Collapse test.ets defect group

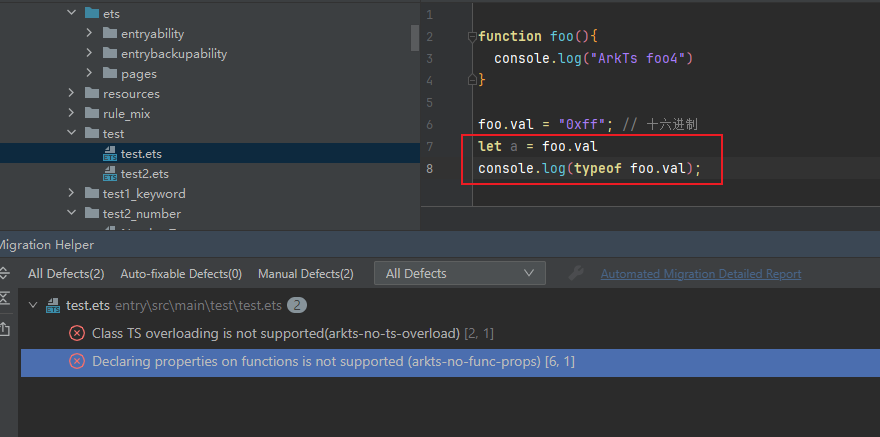(33, 305)
